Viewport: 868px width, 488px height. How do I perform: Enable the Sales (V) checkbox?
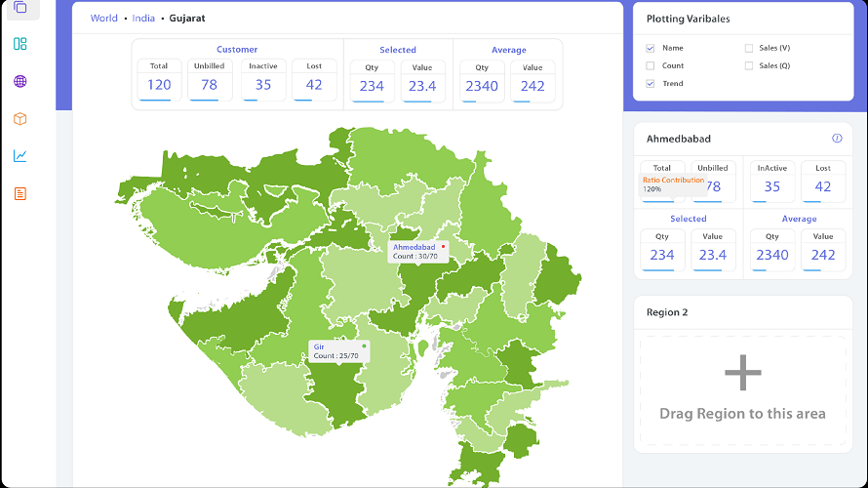point(749,48)
